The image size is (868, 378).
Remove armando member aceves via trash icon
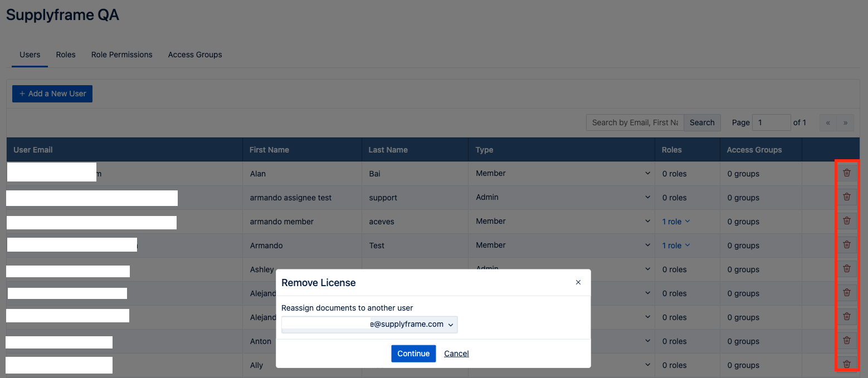(x=846, y=221)
